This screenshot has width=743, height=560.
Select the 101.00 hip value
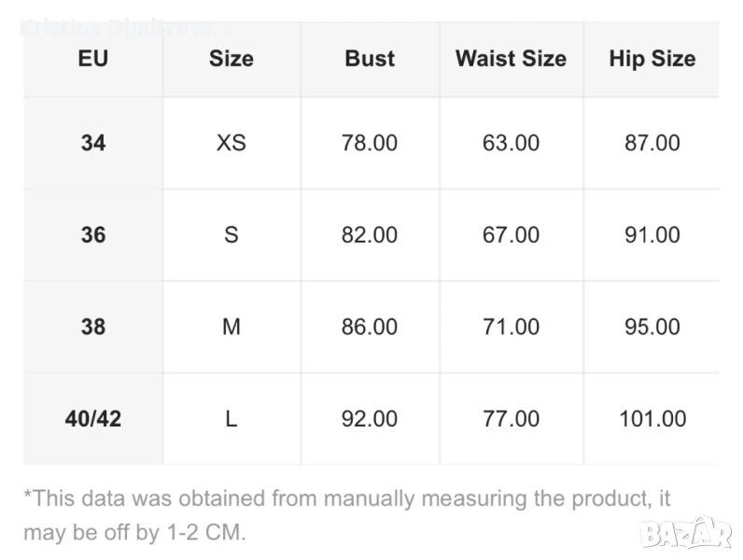tap(652, 419)
